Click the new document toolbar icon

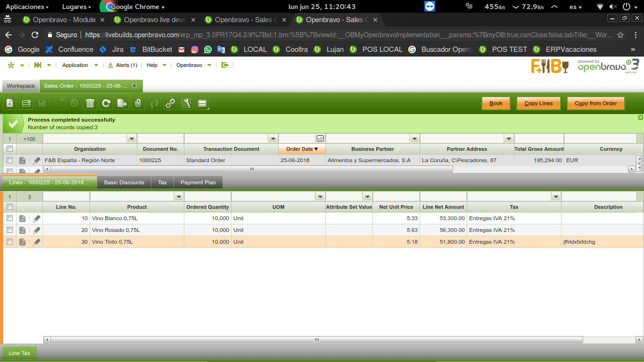(x=10, y=104)
